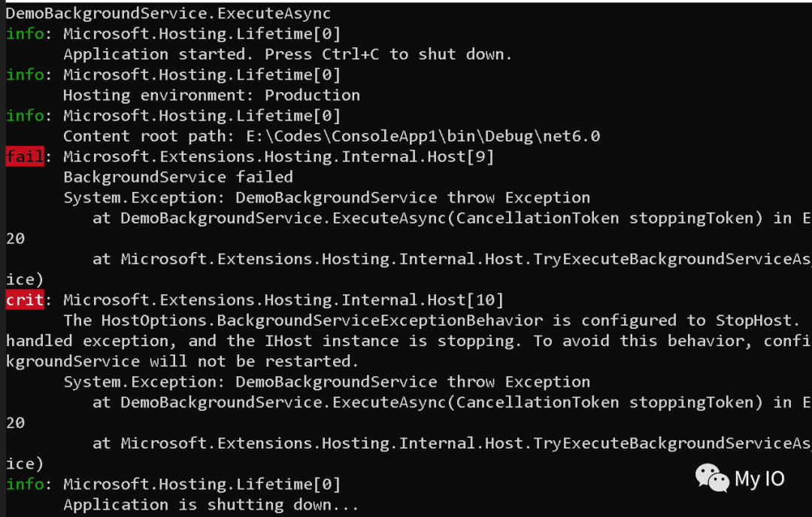Click the HostOptions.BackgroundServiceExceptionBehavior line
The image size is (812, 517).
coord(428,320)
